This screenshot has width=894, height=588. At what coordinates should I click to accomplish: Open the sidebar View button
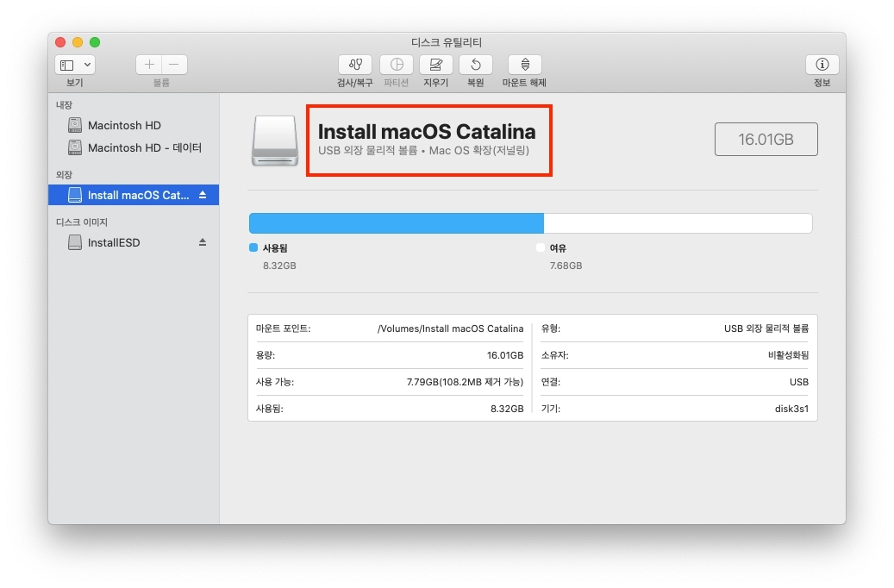[x=67, y=65]
